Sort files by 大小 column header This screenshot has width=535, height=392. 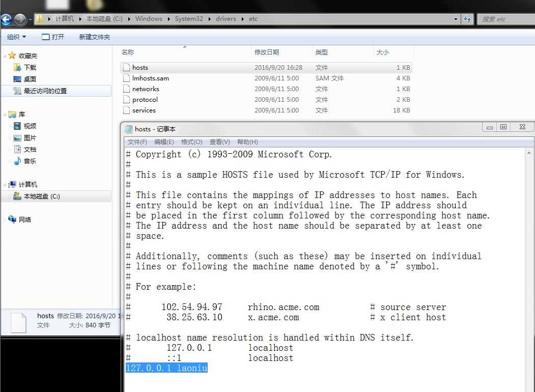tap(382, 52)
